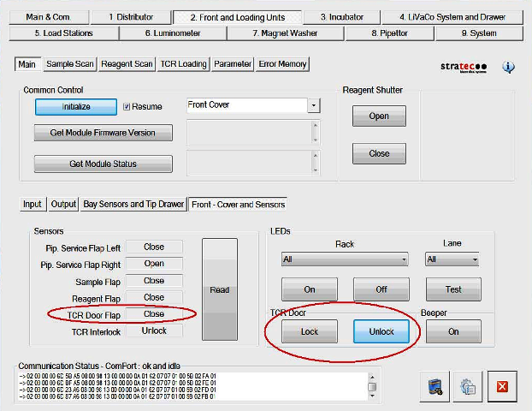Open the Front Cover module dropdown
This screenshot has width=532, height=411.
coord(314,105)
